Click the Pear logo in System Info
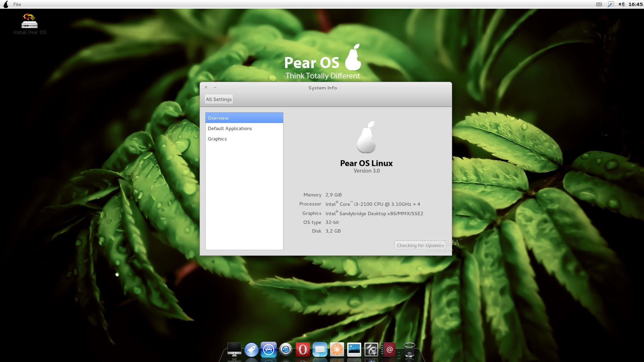 (x=366, y=137)
